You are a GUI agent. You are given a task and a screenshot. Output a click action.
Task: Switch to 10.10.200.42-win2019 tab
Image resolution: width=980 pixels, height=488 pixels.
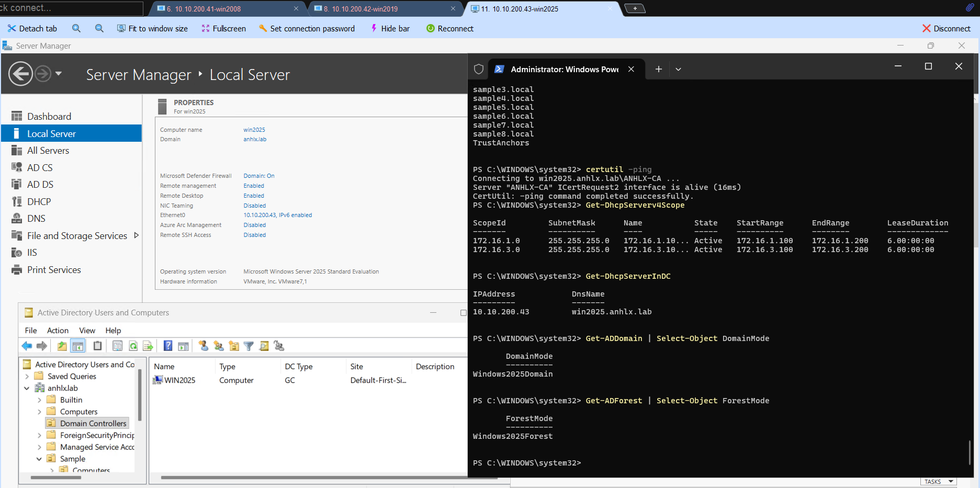tap(385, 9)
